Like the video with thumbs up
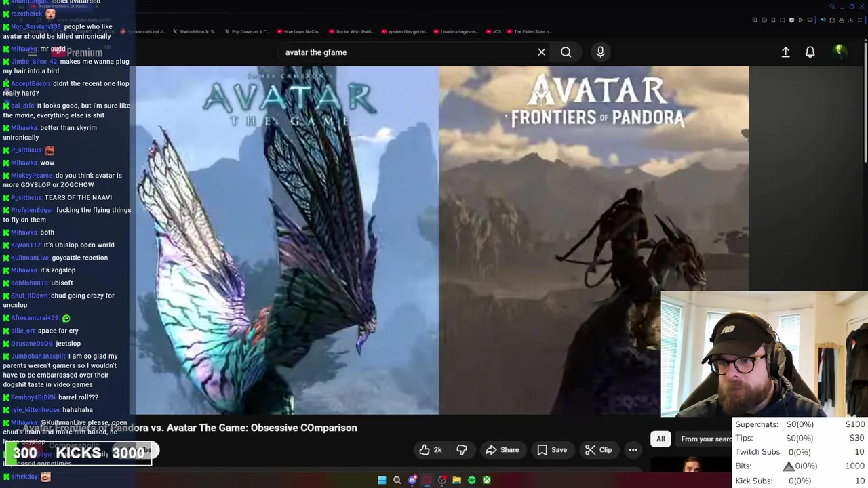 click(x=430, y=450)
